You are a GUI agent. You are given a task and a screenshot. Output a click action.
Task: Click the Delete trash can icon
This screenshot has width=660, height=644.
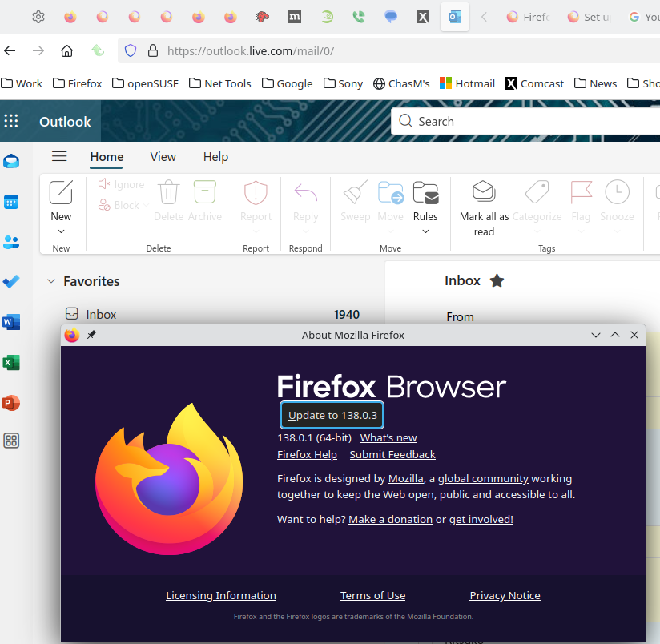point(168,192)
